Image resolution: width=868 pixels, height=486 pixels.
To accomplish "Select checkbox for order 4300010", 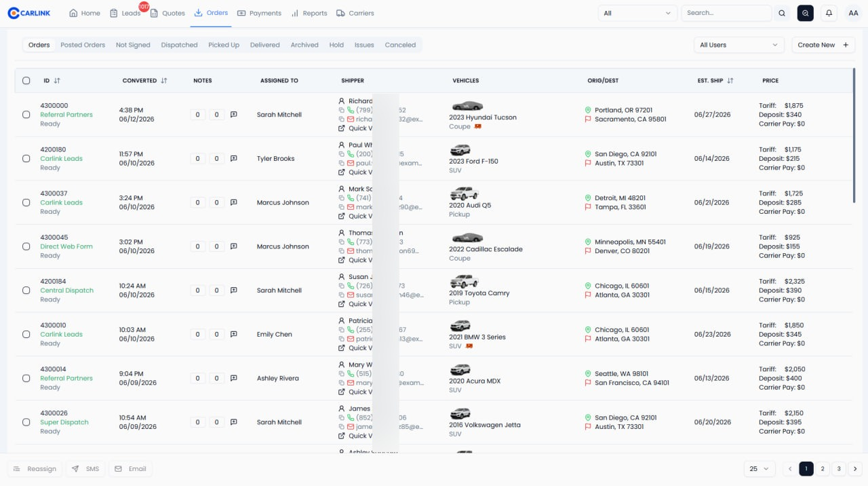I will [x=26, y=334].
